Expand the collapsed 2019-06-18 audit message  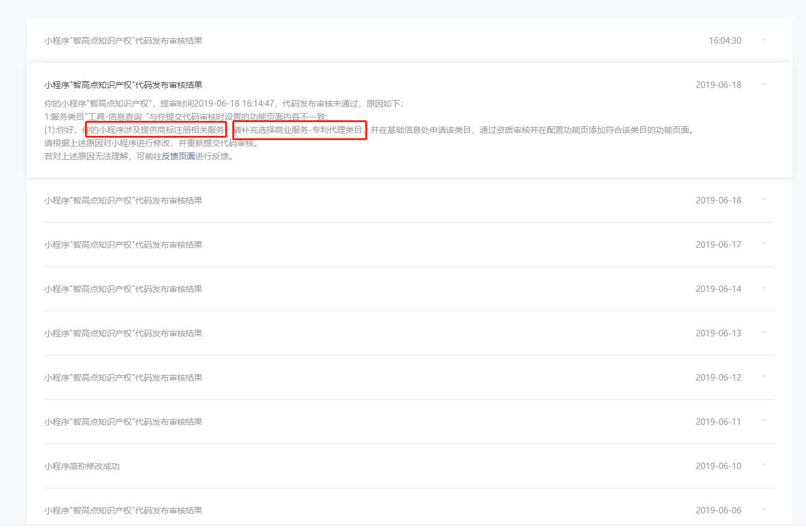(x=763, y=200)
